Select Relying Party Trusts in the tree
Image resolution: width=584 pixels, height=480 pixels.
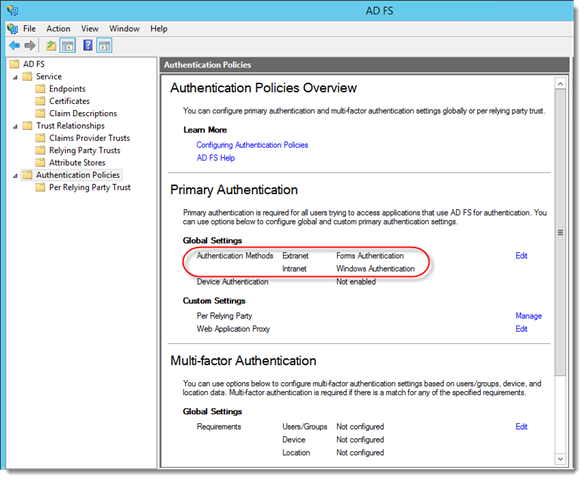(x=85, y=150)
